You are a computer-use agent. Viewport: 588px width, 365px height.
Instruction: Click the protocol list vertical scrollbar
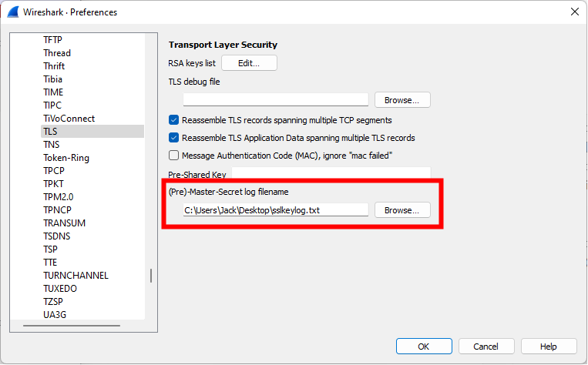151,276
